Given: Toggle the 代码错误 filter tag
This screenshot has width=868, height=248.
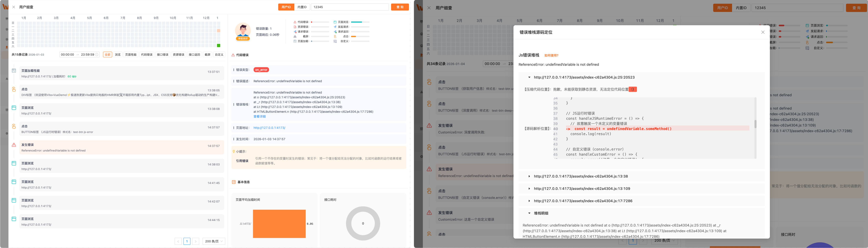Looking at the screenshot, I should [147, 55].
